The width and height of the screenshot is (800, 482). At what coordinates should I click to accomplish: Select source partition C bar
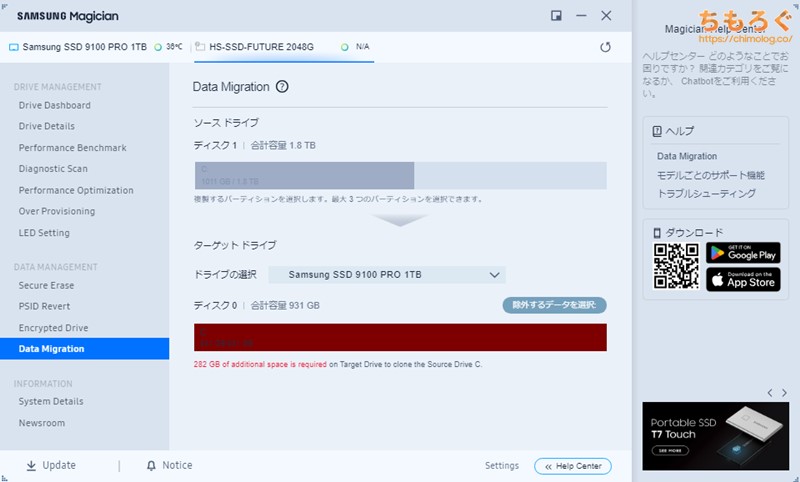point(304,175)
